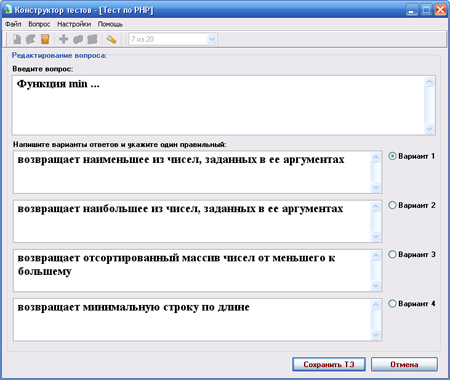Close the Конструктор тестов window
Screen dimensions: 450x380
(440, 10)
